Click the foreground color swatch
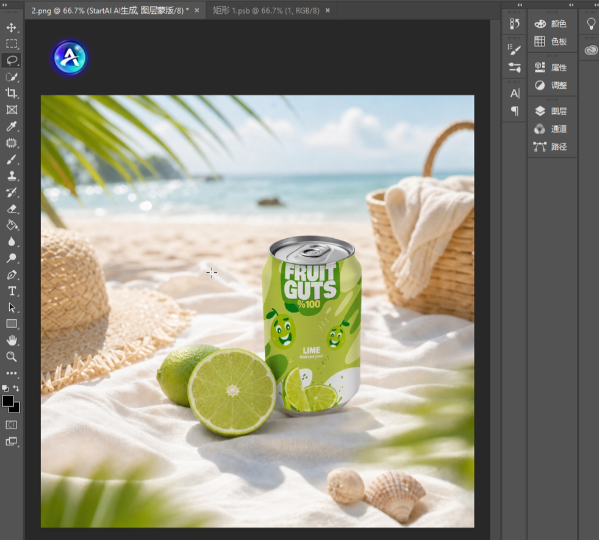The width and height of the screenshot is (599, 540). (x=8, y=401)
